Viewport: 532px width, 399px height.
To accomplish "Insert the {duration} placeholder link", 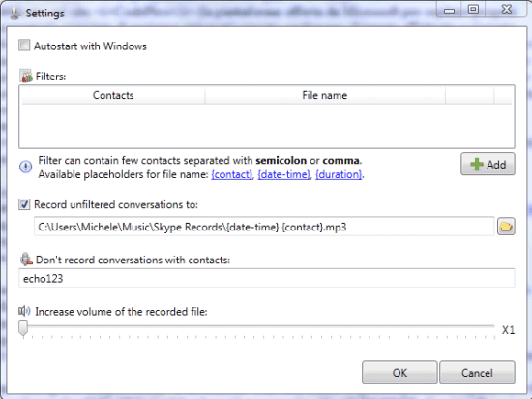I will (x=339, y=175).
